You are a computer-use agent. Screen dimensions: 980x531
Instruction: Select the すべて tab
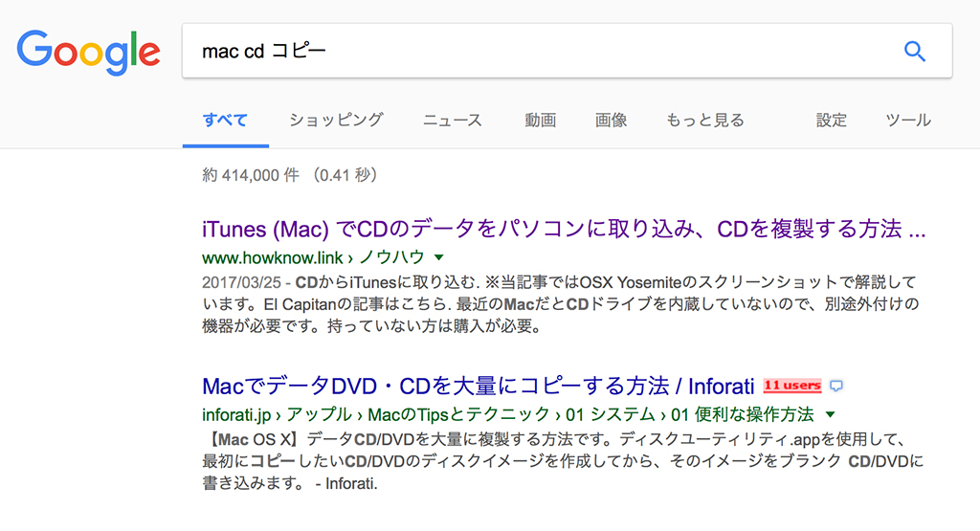pos(225,120)
